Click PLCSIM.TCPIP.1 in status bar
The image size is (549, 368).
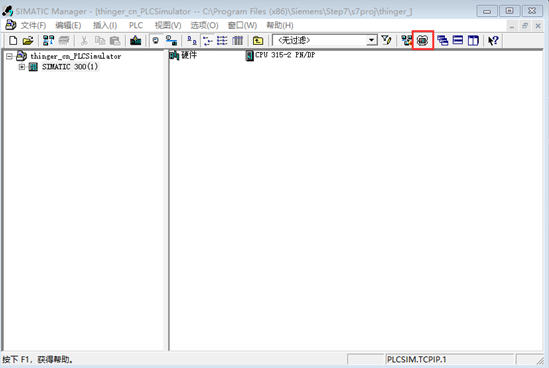click(x=417, y=360)
